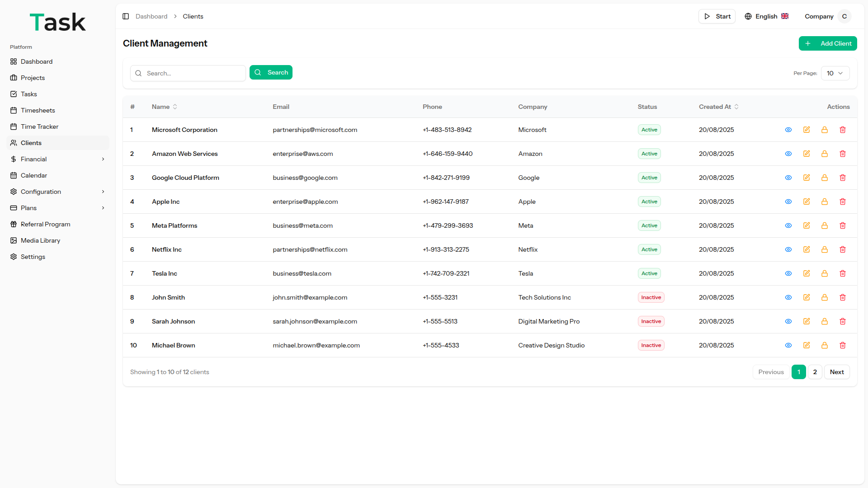Click lock icon for Michael Brown
Viewport: 868px width, 488px height.
[x=825, y=345]
